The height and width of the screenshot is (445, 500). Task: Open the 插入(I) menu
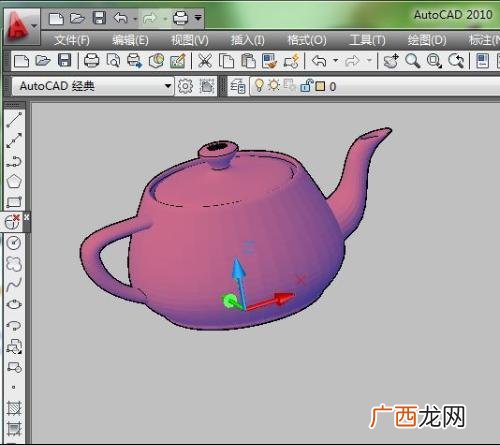(x=248, y=40)
